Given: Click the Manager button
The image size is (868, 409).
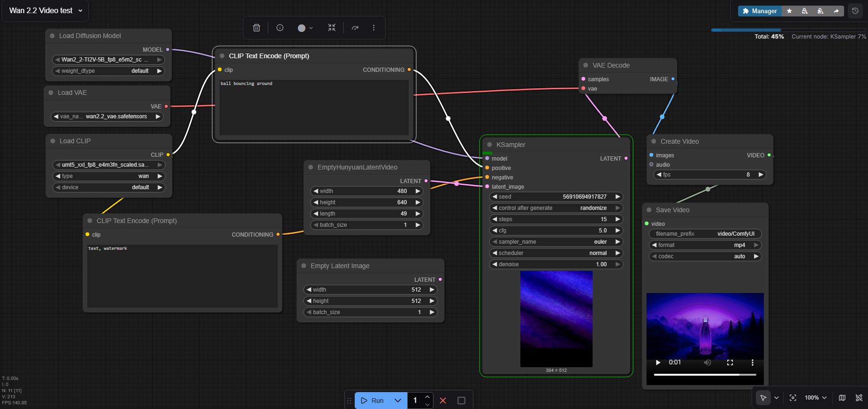Looking at the screenshot, I should point(760,11).
